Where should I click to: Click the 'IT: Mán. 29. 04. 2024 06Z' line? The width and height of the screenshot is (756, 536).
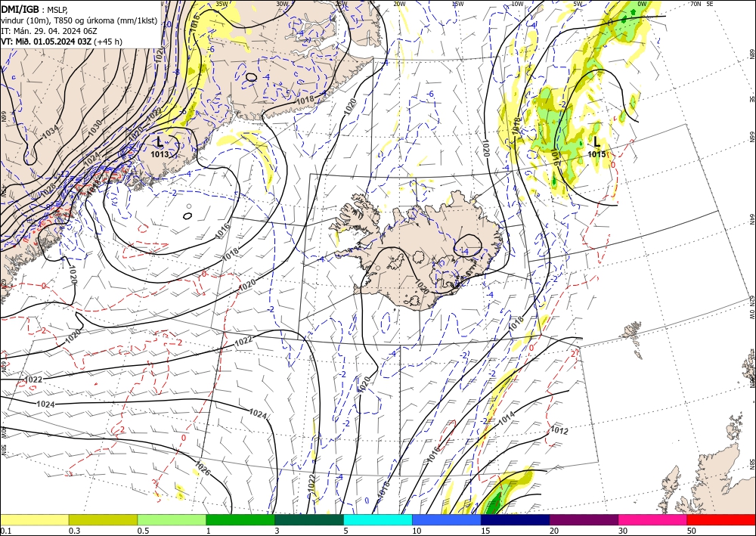click(x=49, y=31)
